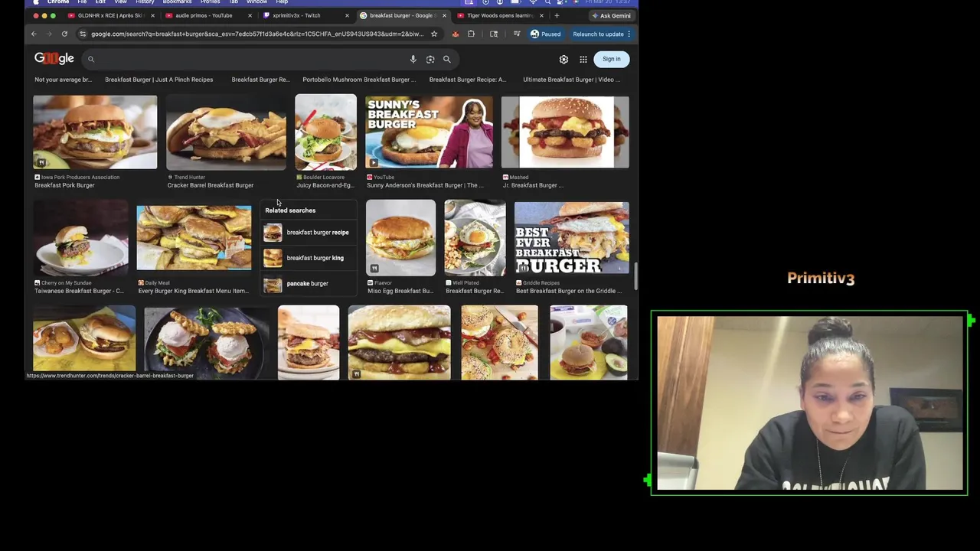The width and height of the screenshot is (980, 551).
Task: Reload the current page
Action: [x=64, y=34]
